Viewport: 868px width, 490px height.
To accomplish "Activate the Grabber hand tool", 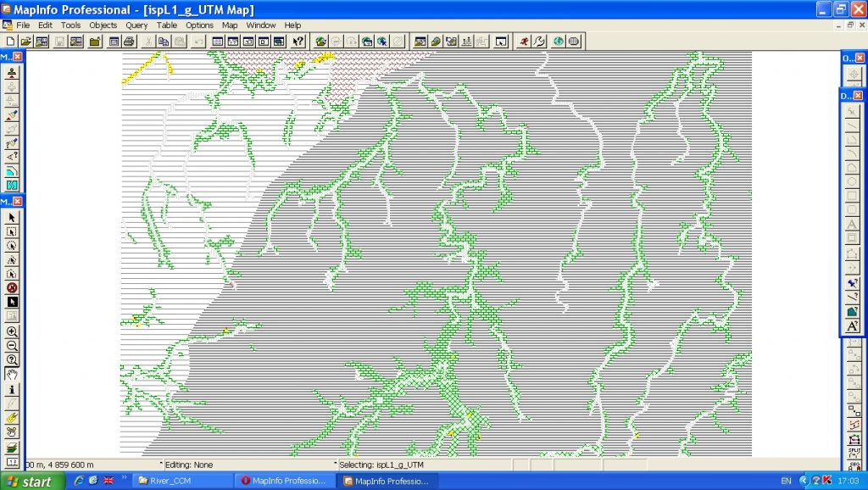I will click(12, 374).
